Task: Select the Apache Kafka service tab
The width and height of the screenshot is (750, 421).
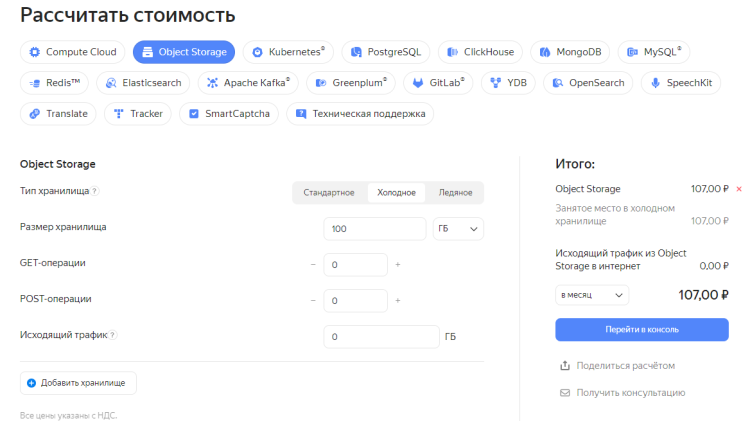Action: [250, 83]
